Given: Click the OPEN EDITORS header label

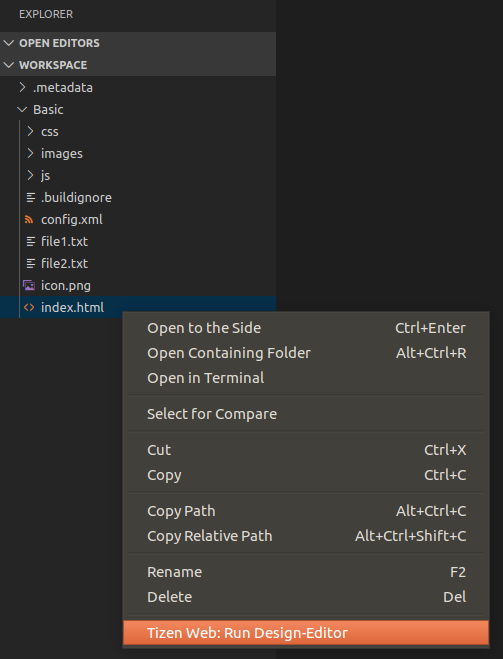Looking at the screenshot, I should (x=59, y=43).
